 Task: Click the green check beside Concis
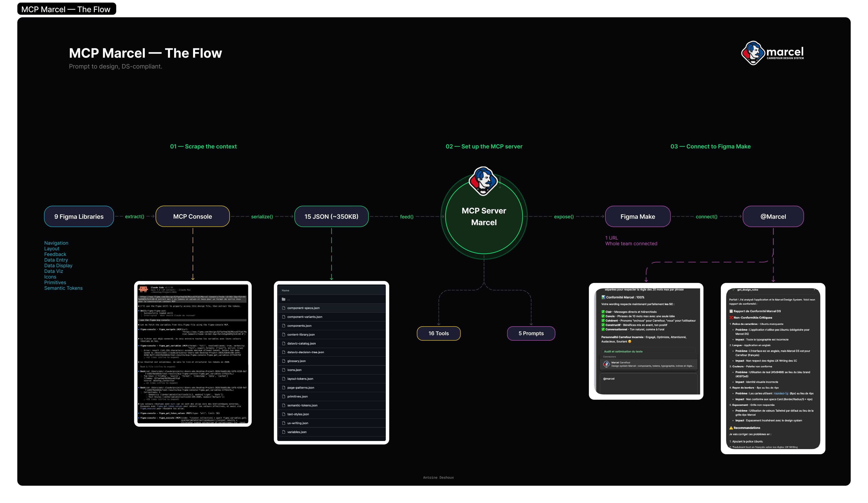tap(603, 316)
